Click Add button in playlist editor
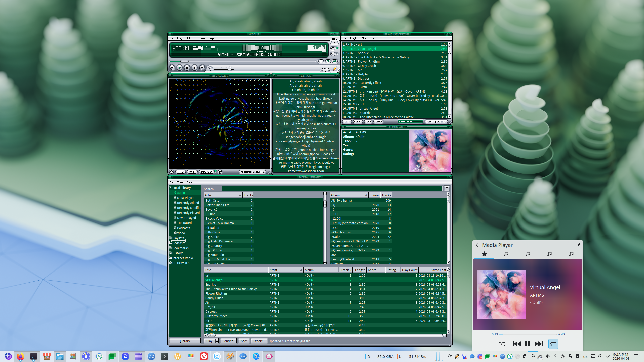 [347, 122]
